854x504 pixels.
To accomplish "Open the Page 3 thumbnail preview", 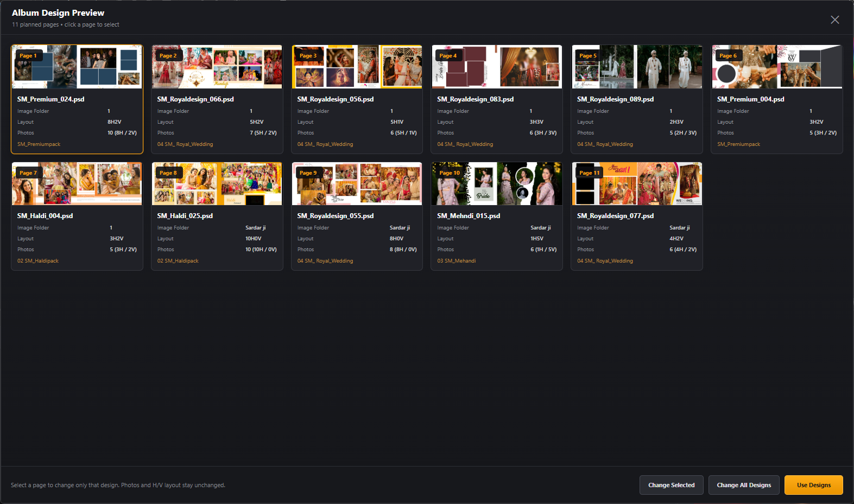I will [x=357, y=67].
